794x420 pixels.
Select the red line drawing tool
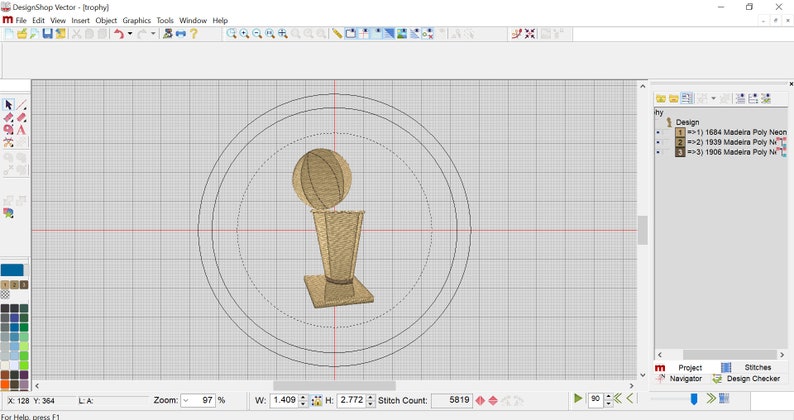pyautogui.click(x=21, y=105)
